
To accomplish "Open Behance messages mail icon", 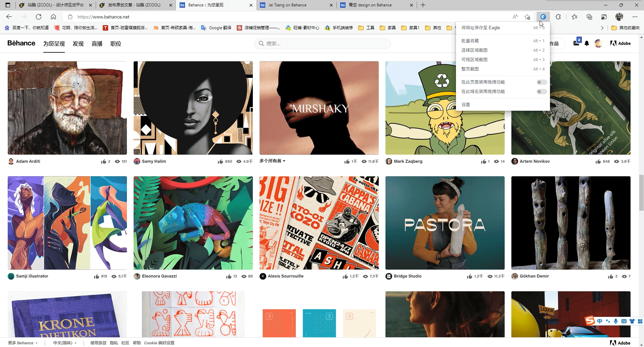I will (576, 43).
